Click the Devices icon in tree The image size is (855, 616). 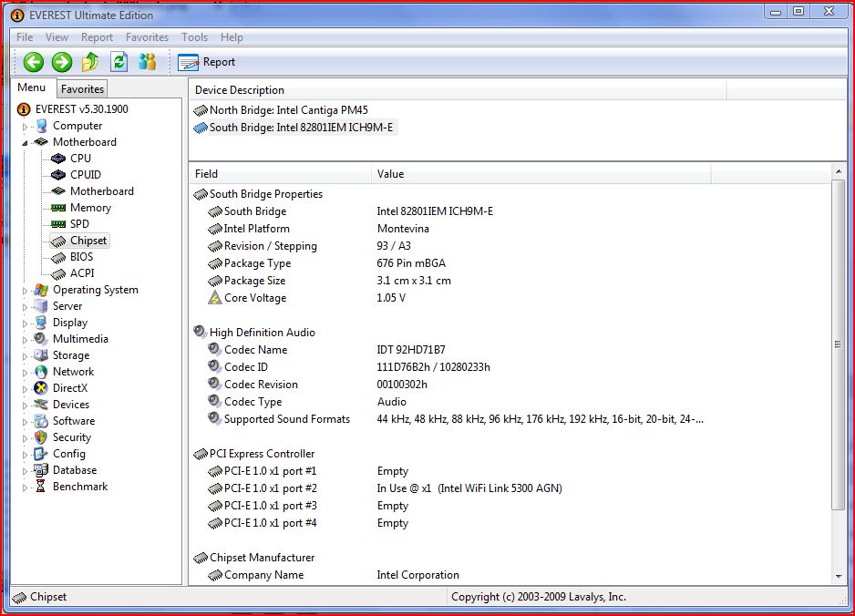pyautogui.click(x=41, y=405)
